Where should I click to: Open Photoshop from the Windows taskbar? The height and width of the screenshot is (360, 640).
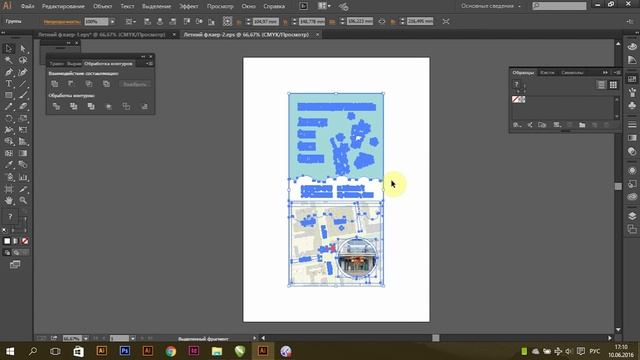pos(124,351)
